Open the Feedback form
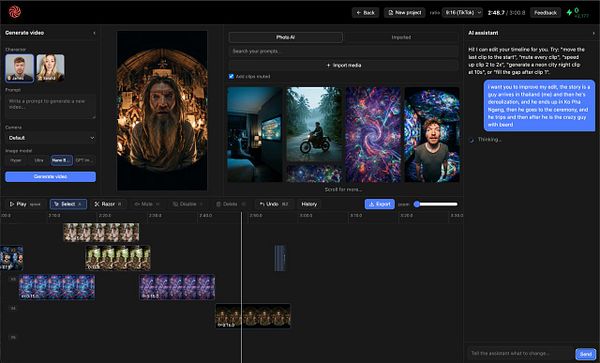The height and width of the screenshot is (363, 600). [545, 13]
